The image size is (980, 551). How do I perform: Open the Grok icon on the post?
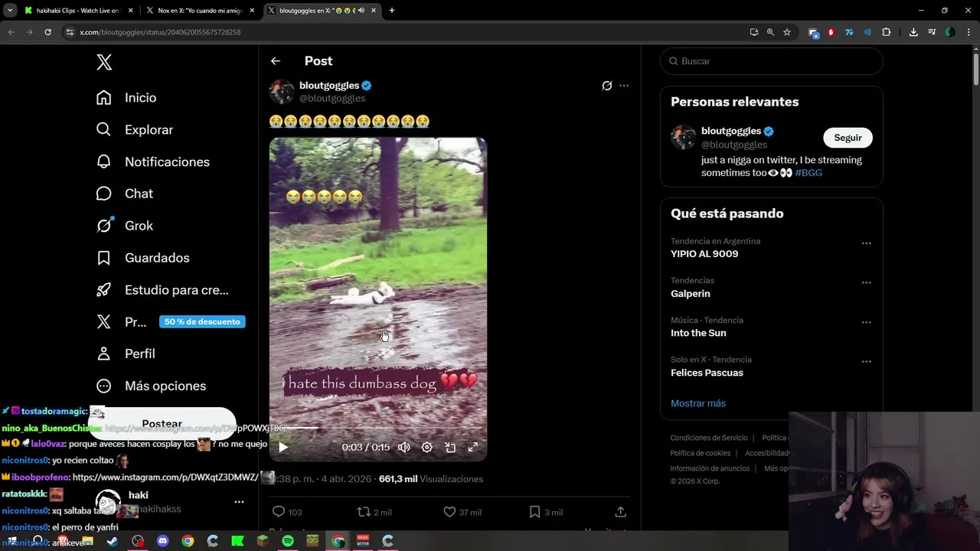coord(607,86)
